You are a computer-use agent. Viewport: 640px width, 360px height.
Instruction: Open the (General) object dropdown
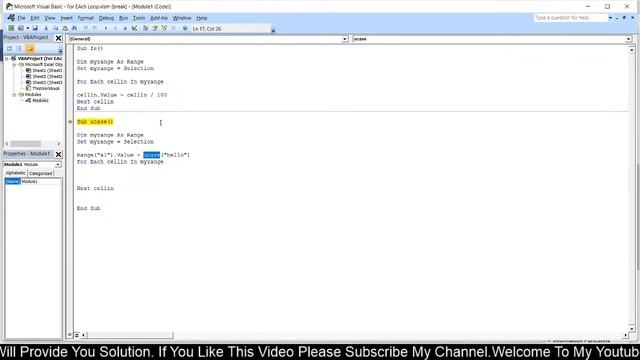click(345, 39)
